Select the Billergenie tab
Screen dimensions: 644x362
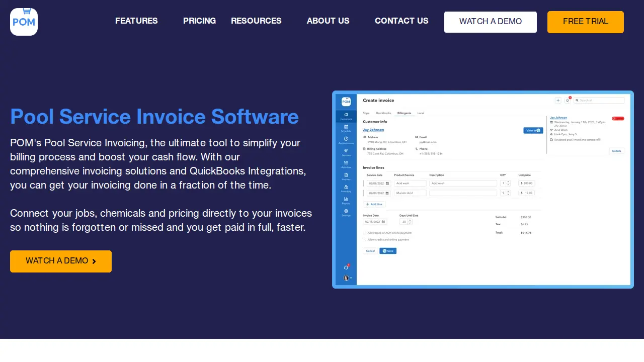coord(404,113)
